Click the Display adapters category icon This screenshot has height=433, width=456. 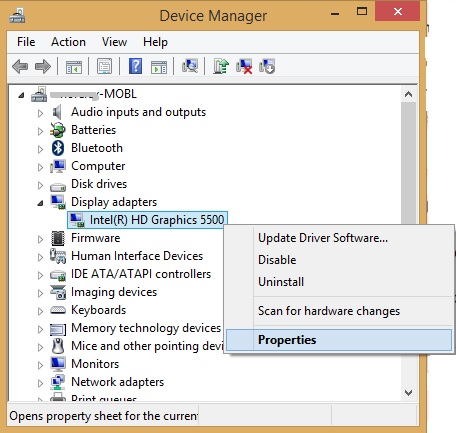[58, 202]
